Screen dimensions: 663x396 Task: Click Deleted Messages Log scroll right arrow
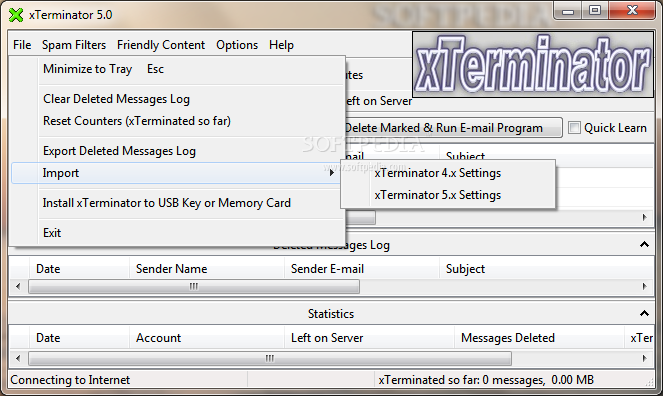644,287
